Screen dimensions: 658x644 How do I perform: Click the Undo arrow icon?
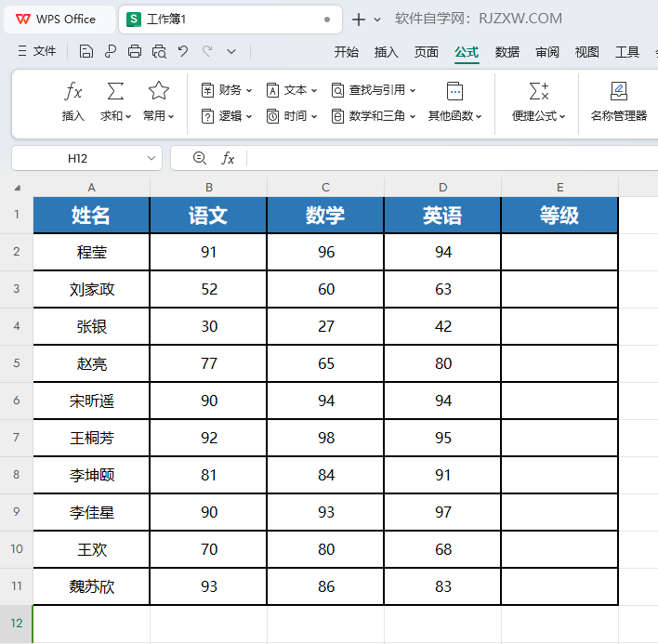point(183,51)
